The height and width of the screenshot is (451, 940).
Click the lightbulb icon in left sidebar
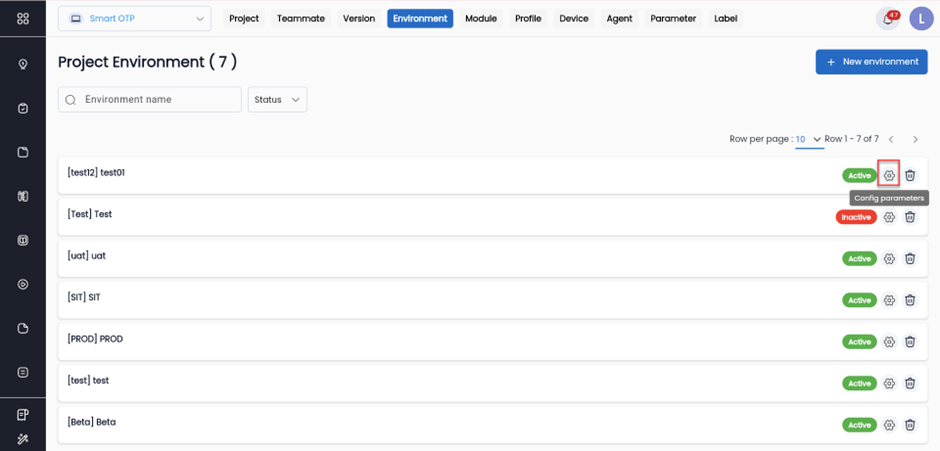point(23,65)
